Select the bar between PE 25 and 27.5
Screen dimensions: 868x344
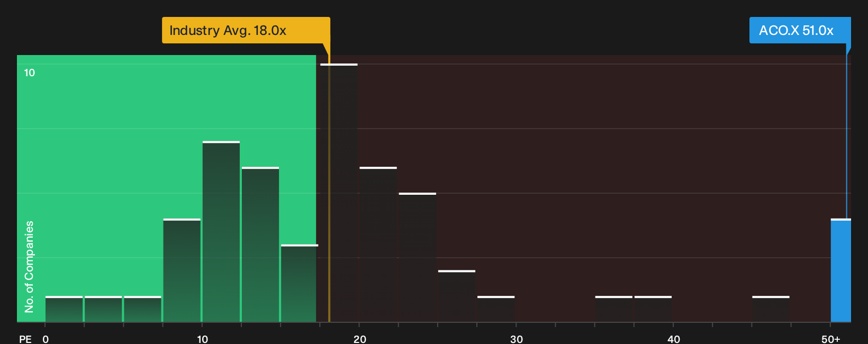[457, 296]
